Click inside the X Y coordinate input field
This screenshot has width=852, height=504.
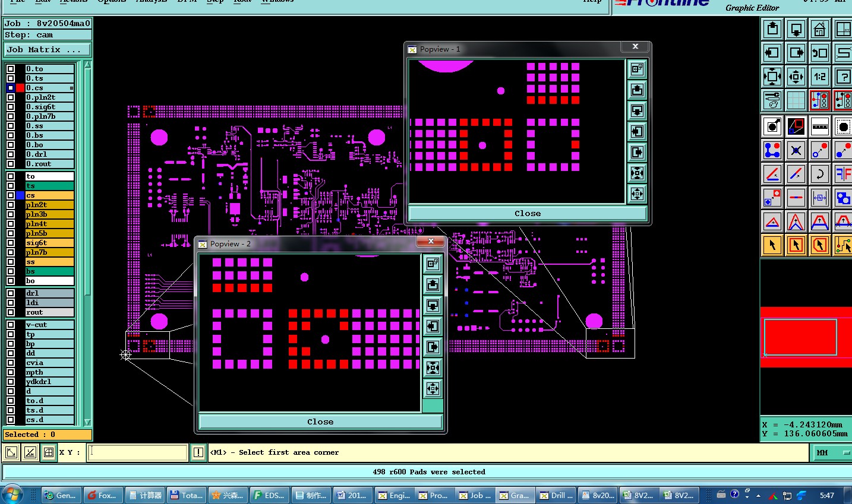point(138,452)
